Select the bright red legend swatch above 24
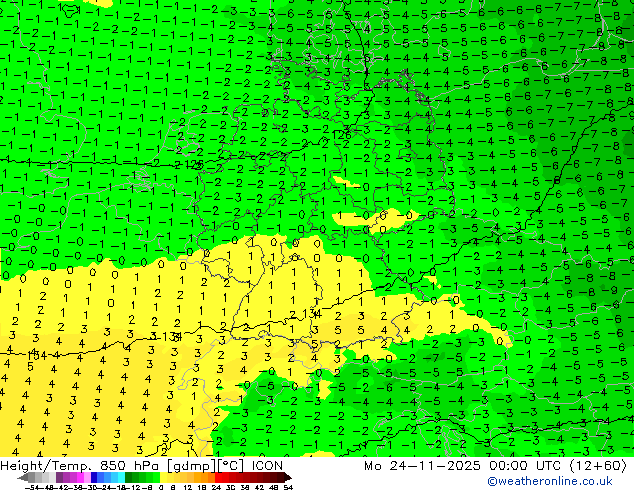Viewport: 634px width, 490px height. click(x=218, y=477)
